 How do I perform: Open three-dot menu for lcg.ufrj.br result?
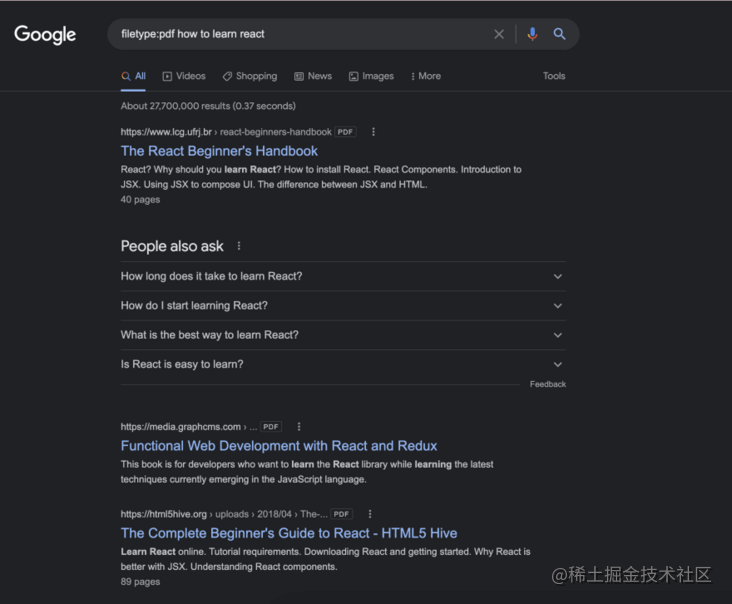[x=373, y=132]
